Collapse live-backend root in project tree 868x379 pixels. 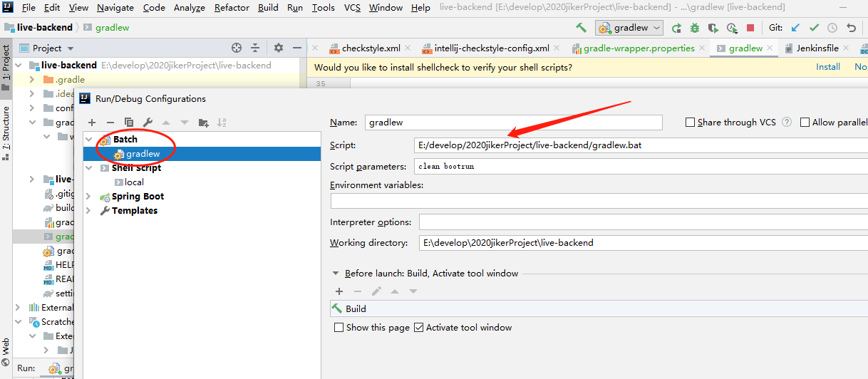(x=20, y=65)
